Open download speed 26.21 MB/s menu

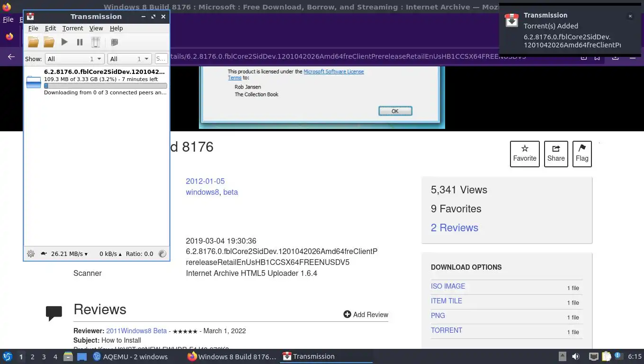click(69, 254)
